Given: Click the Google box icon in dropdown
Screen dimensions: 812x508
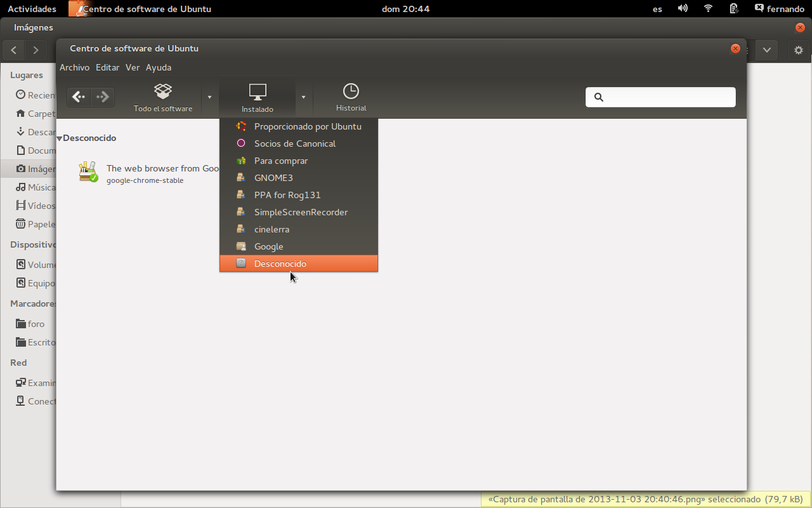Looking at the screenshot, I should point(241,246).
